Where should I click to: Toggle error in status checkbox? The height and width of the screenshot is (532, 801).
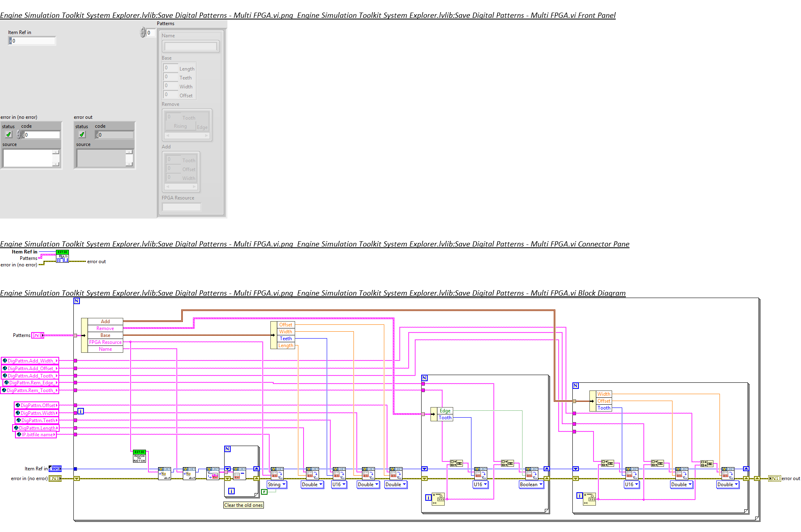click(9, 134)
